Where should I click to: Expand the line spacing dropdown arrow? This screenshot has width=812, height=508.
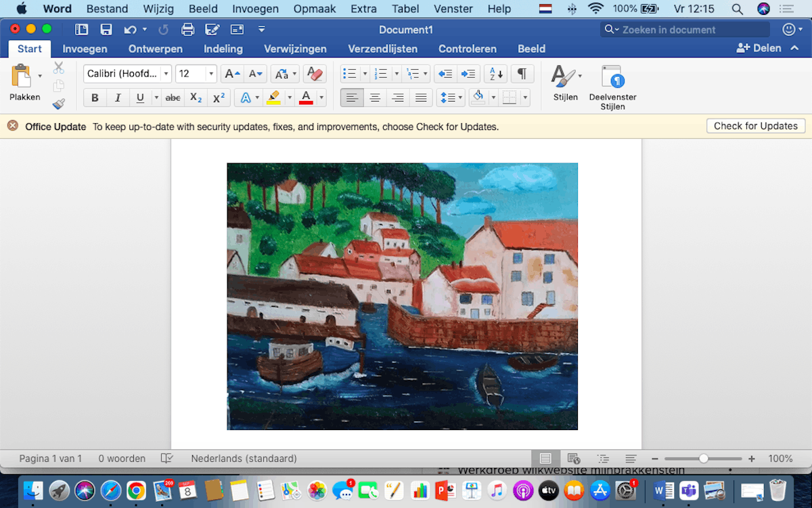[x=460, y=98]
